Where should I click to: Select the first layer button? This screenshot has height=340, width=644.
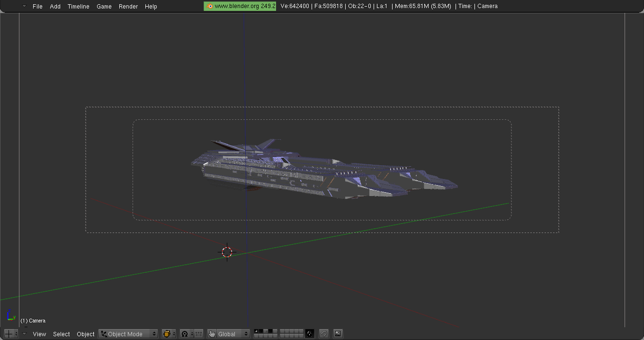[256, 331]
